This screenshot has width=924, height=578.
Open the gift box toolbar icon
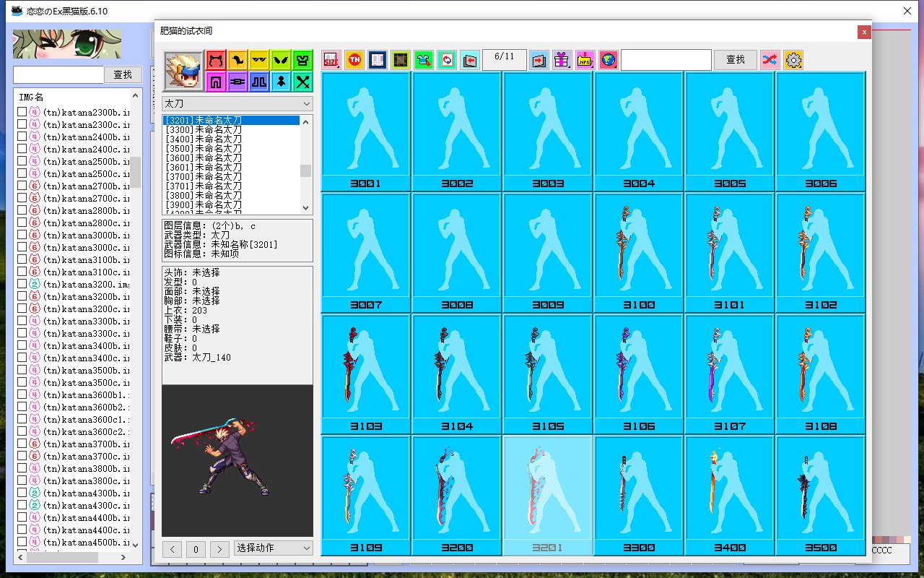click(x=562, y=60)
